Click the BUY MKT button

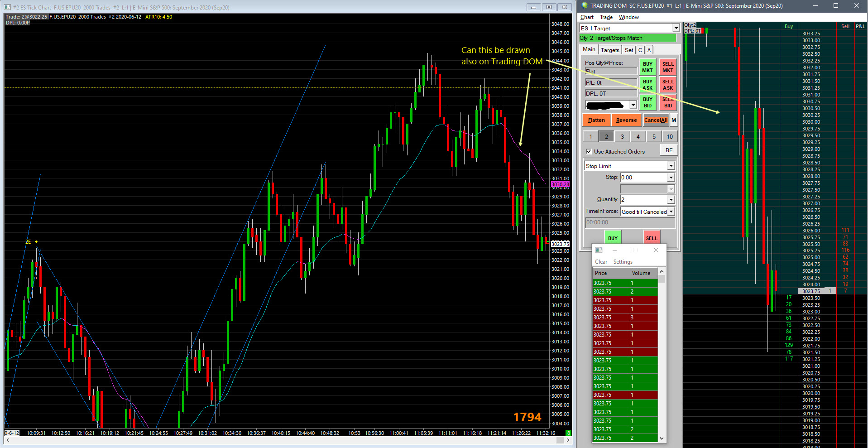pos(647,67)
